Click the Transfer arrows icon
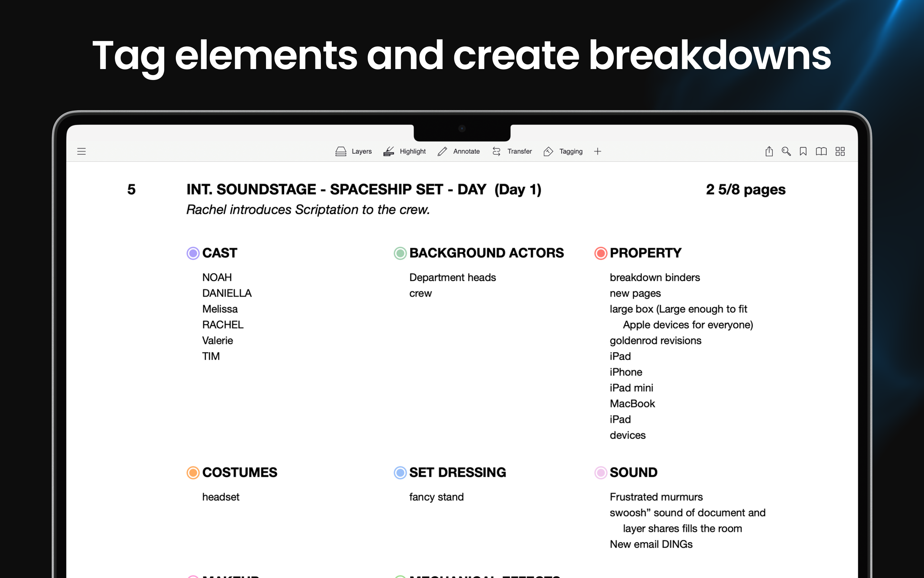Image resolution: width=924 pixels, height=578 pixels. (496, 151)
